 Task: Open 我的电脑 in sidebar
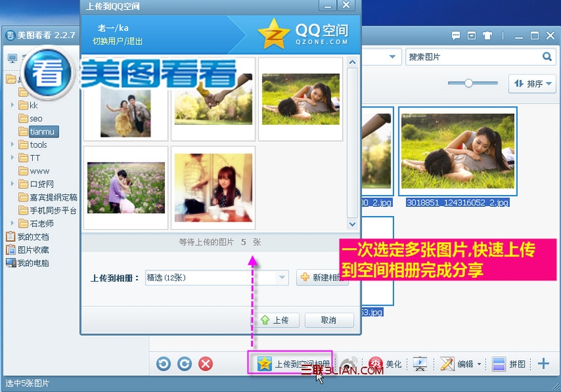pyautogui.click(x=27, y=263)
